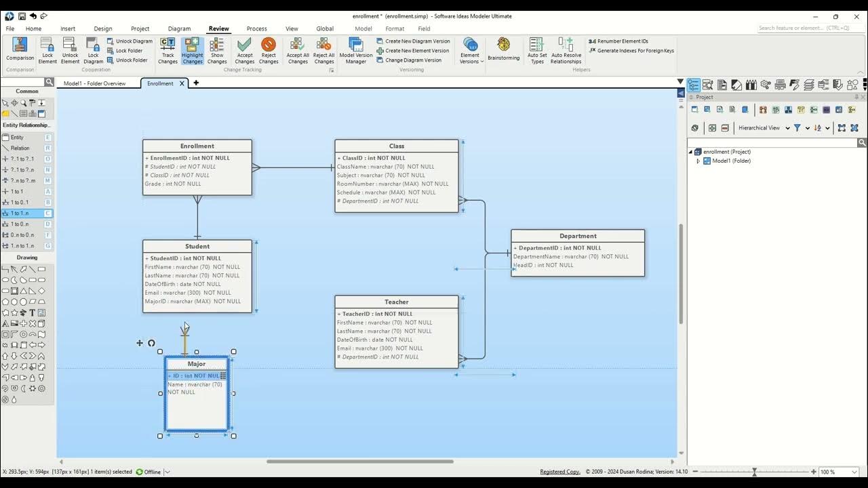Switch to the Diagram ribbon tab
Viewport: 868px width, 488px height.
(179, 28)
